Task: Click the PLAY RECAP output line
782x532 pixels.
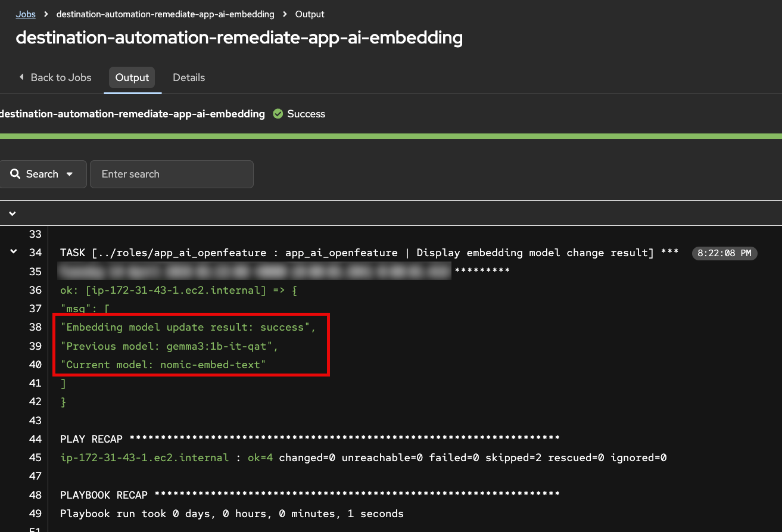Action: click(310, 439)
